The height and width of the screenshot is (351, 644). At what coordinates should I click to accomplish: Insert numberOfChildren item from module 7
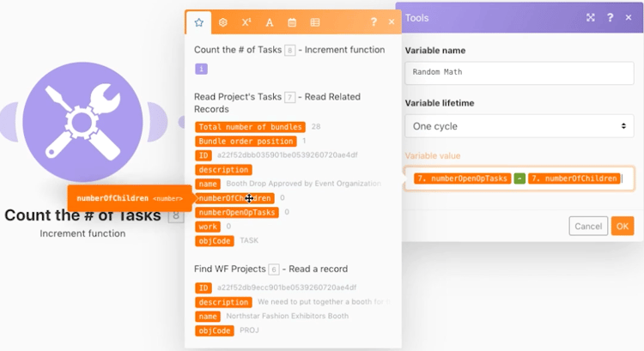point(235,198)
